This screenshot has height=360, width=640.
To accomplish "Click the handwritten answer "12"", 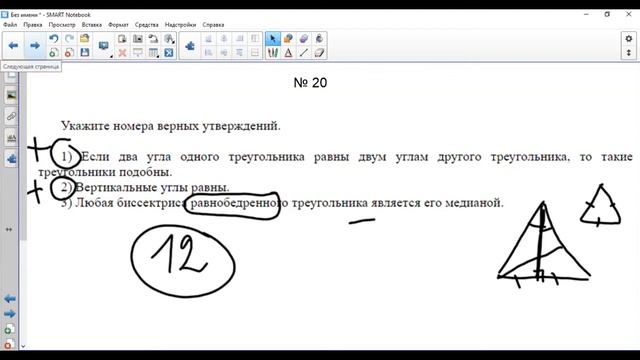I will (180, 255).
